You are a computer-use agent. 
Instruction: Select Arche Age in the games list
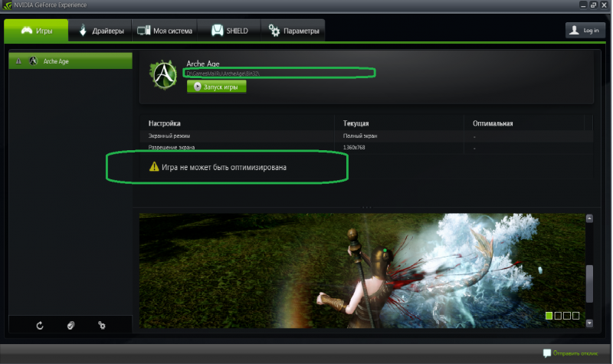point(70,61)
